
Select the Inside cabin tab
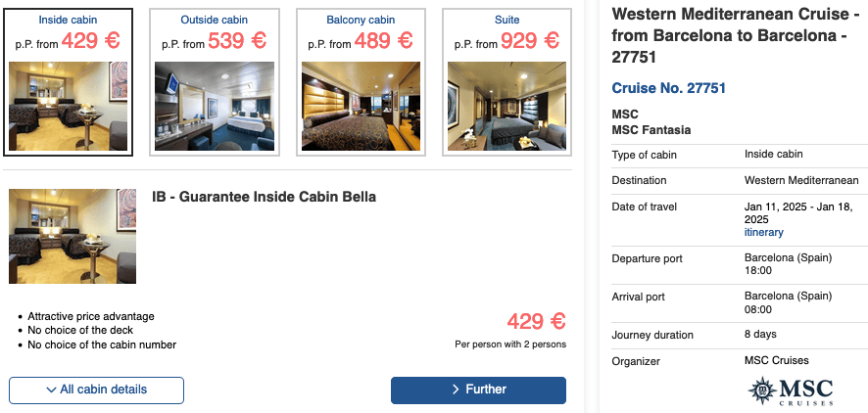point(68,20)
